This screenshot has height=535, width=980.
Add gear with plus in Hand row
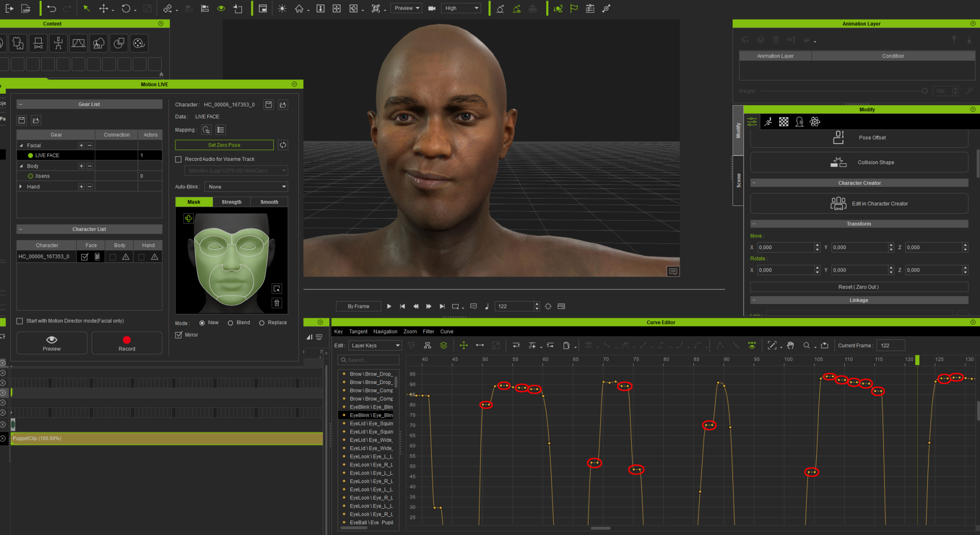pyautogui.click(x=81, y=187)
